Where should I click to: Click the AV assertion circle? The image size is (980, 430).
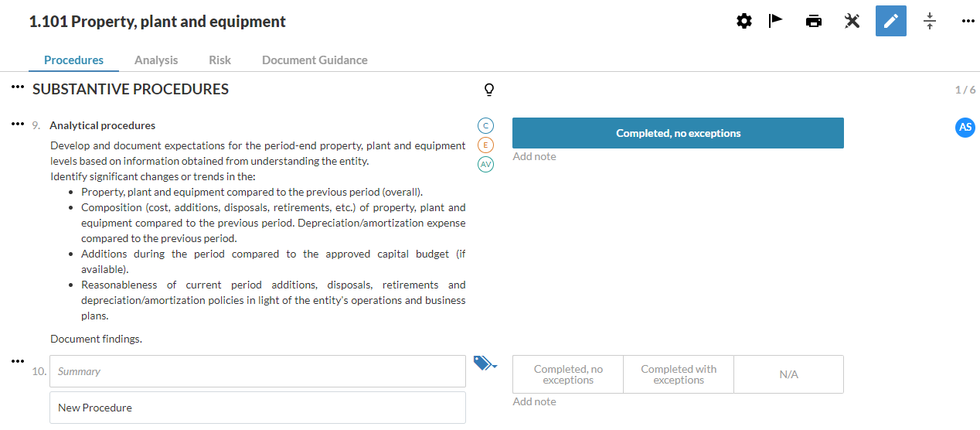tap(486, 164)
